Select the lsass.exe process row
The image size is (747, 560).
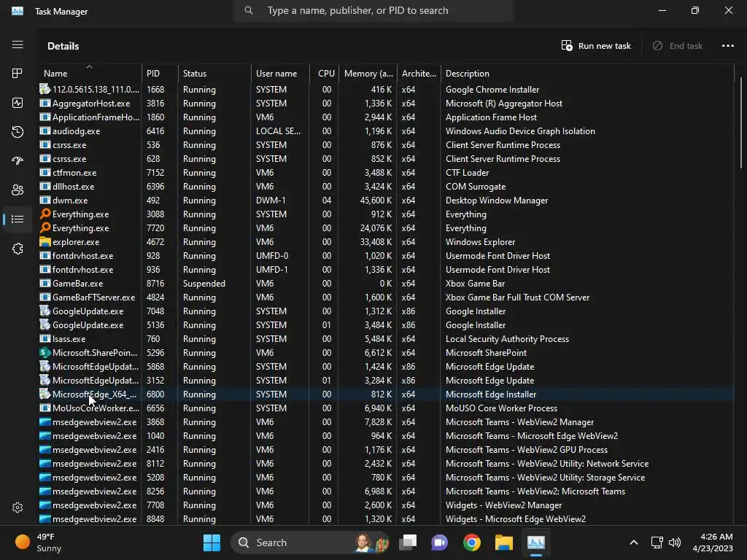click(x=386, y=338)
